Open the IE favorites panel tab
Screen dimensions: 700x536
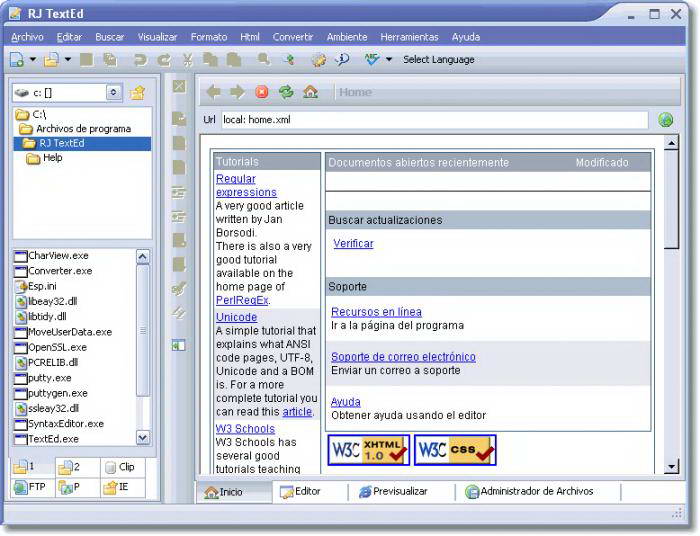(x=123, y=487)
